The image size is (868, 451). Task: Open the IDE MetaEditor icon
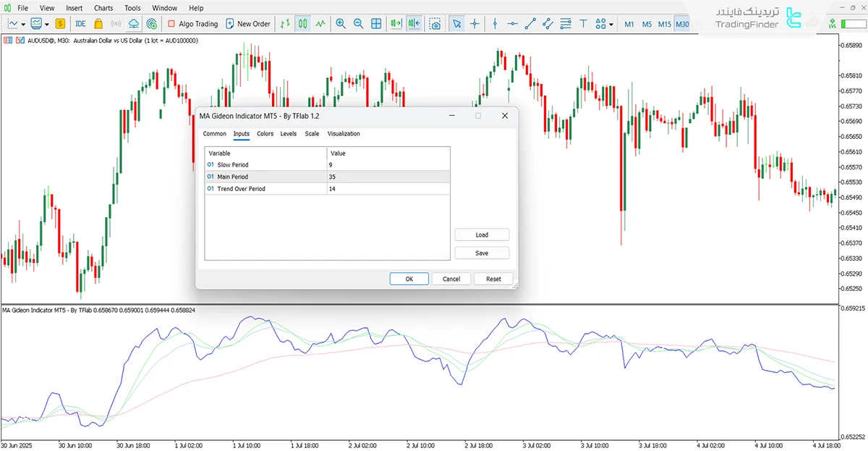coord(80,24)
